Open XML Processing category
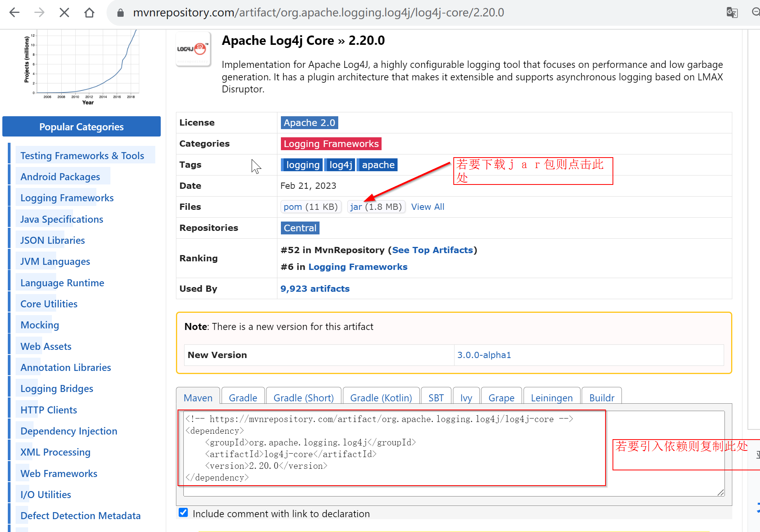The image size is (760, 532). [x=55, y=452]
